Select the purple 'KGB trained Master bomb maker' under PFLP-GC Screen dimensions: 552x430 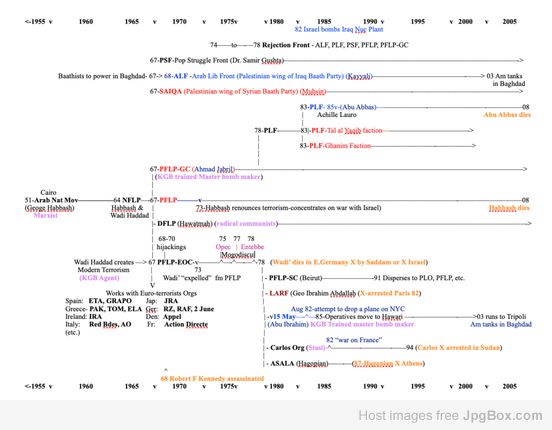click(x=209, y=177)
